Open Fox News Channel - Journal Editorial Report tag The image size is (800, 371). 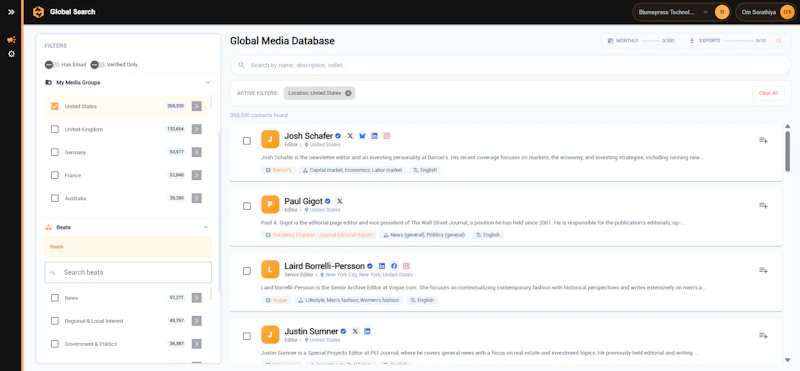tap(319, 235)
